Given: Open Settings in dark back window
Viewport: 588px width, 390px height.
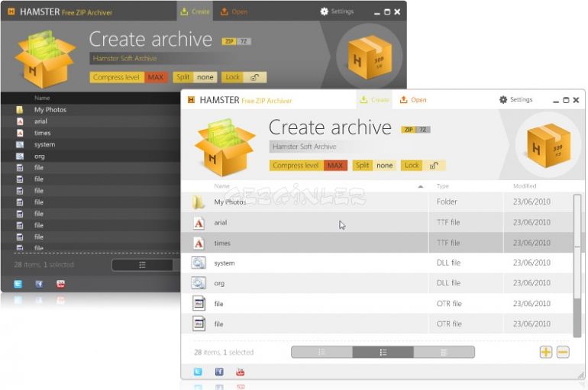Looking at the screenshot, I should click(337, 11).
